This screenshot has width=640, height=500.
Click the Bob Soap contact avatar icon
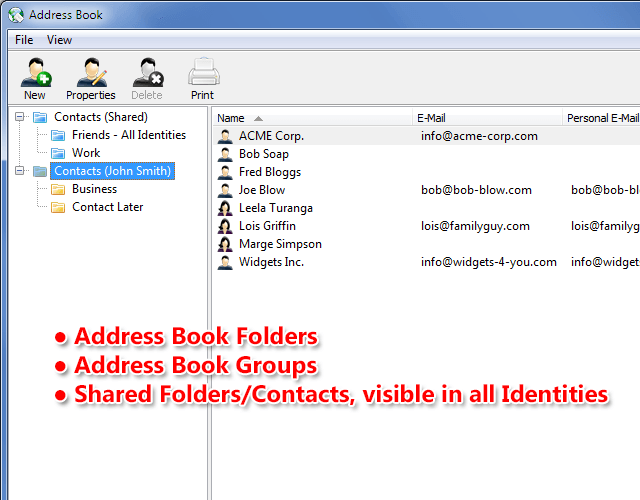[x=225, y=154]
